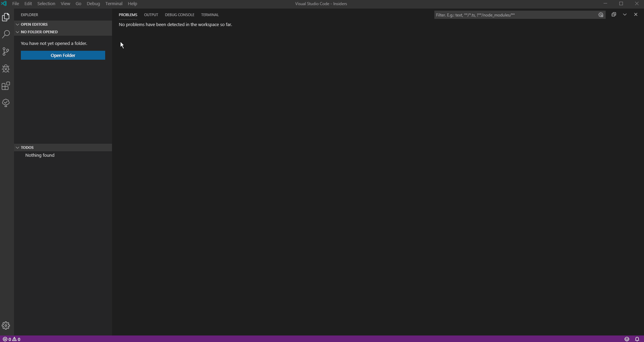The image size is (644, 342).
Task: Collapse the Open Editors section
Action: [63, 24]
